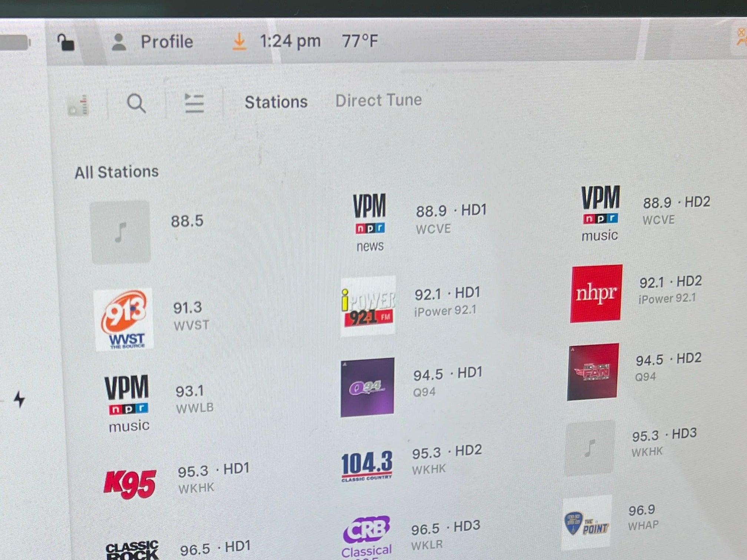Screen dimensions: 747x560
Task: Open the playlist queue icon
Action: pyautogui.click(x=194, y=103)
